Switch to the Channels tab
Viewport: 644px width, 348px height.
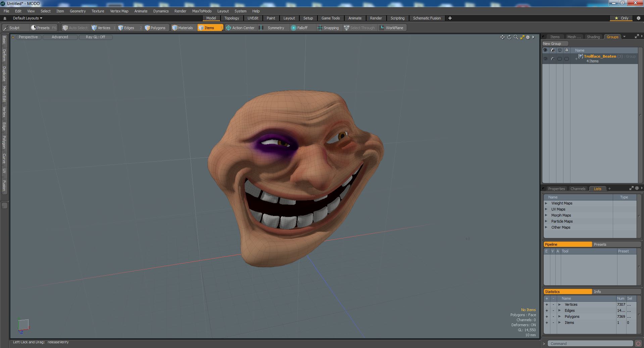(578, 189)
